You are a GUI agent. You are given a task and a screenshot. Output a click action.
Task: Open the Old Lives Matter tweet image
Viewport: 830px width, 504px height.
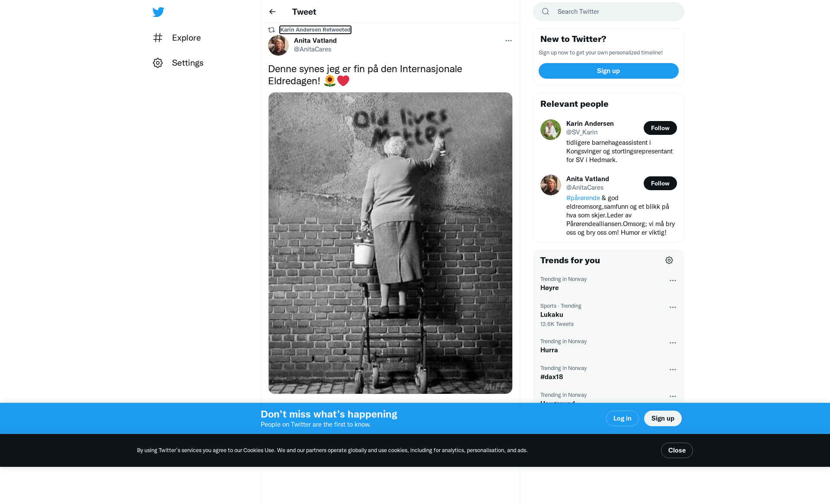click(x=390, y=243)
